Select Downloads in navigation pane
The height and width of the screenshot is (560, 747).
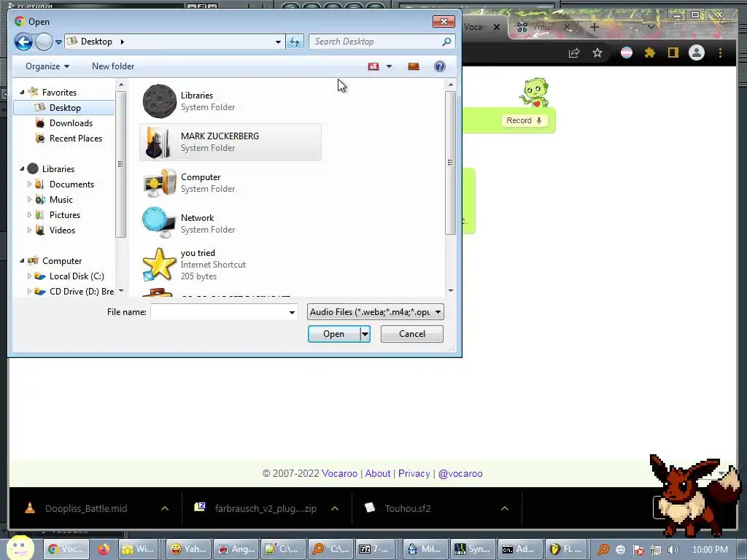[x=71, y=122]
